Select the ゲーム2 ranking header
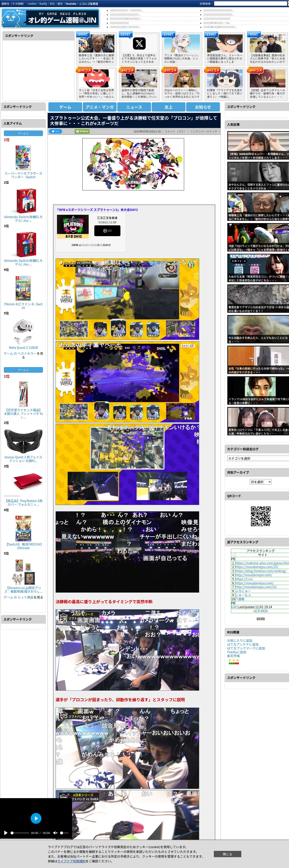This screenshot has height=868, width=289. pyautogui.click(x=23, y=370)
